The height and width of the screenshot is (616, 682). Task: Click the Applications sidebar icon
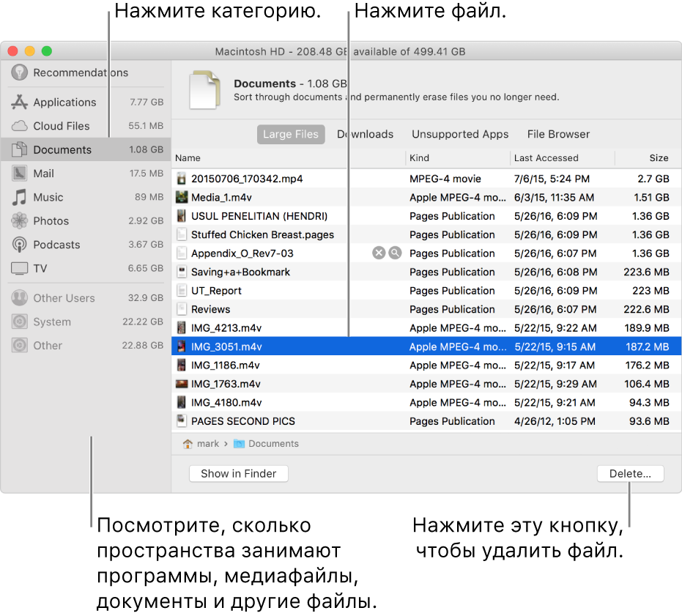19,103
